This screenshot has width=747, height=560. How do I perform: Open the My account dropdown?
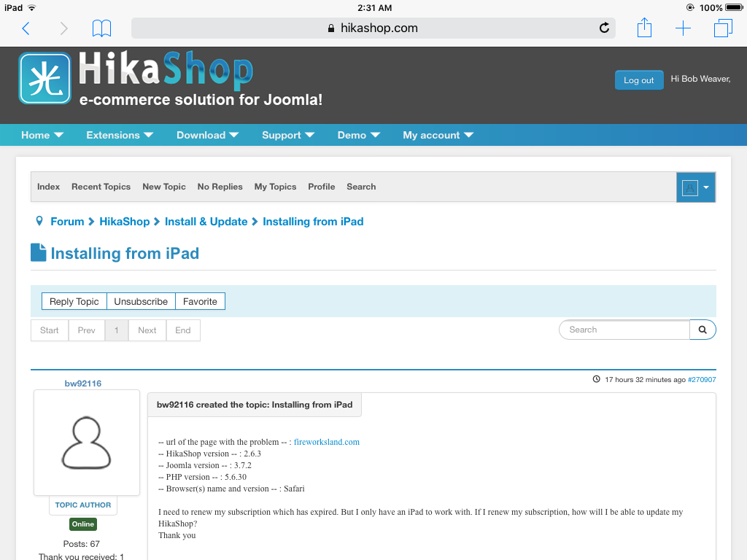(438, 135)
